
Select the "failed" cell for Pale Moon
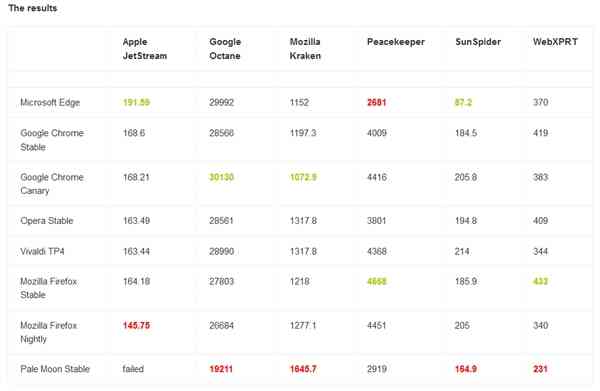click(x=133, y=369)
